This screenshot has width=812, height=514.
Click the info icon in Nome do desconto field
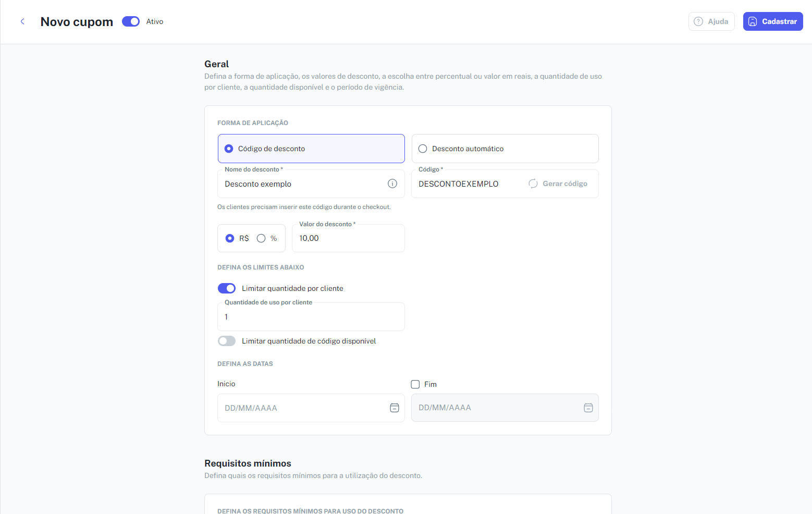[x=392, y=183]
